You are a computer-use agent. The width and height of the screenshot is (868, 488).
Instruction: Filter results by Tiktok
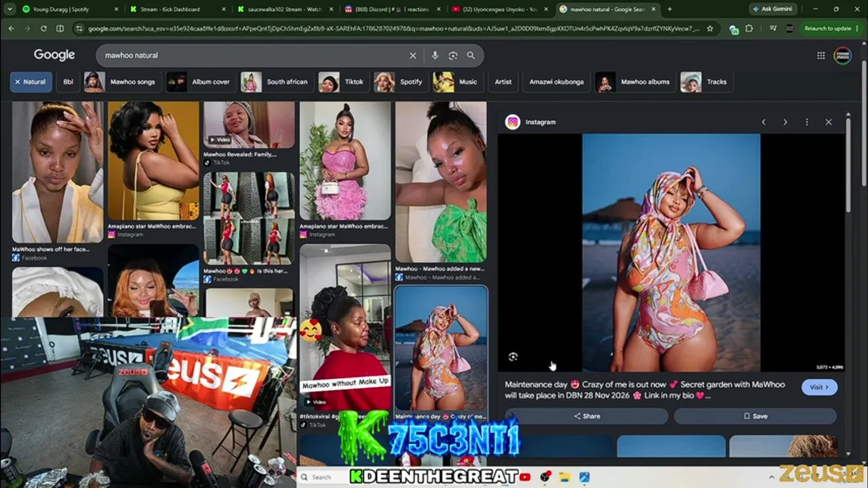click(343, 82)
